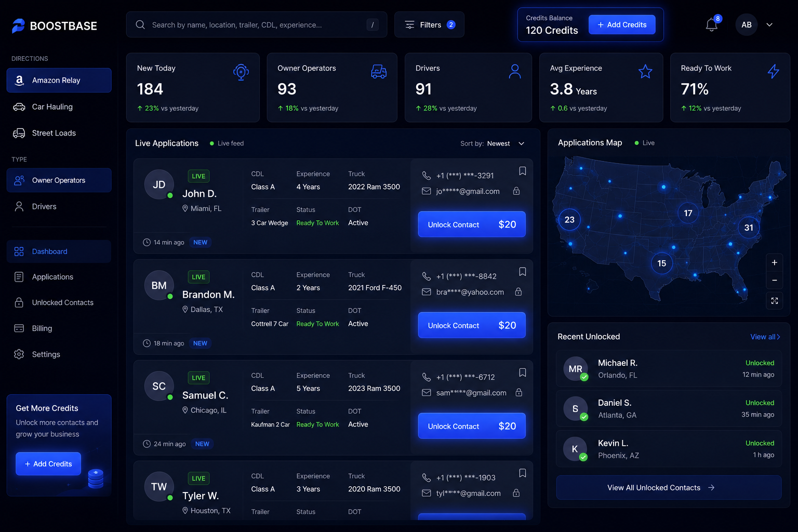Screen dimensions: 798x532
Task: Click Add Credits in Get More Credits card
Action: click(48, 464)
